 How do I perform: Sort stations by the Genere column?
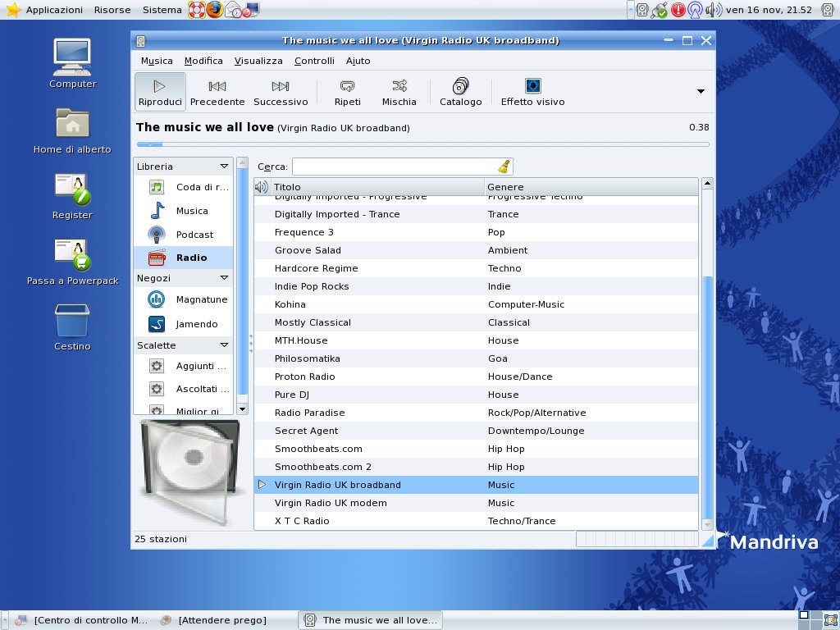[591, 187]
